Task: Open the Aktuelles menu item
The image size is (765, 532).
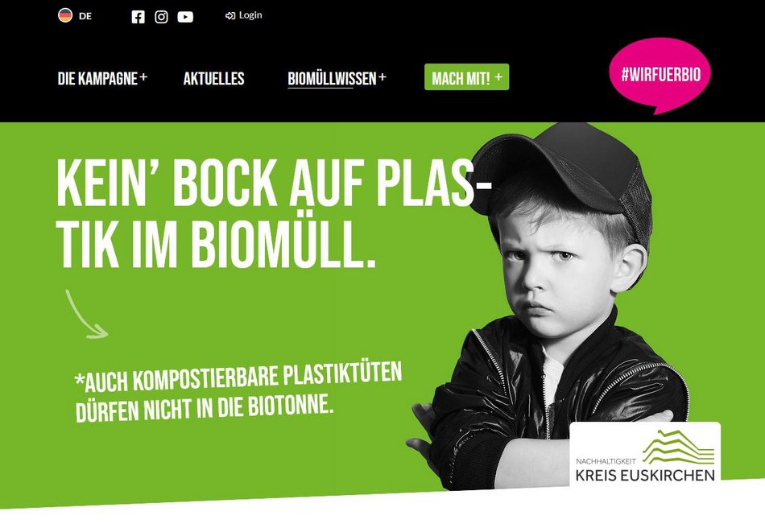Action: coord(213,79)
